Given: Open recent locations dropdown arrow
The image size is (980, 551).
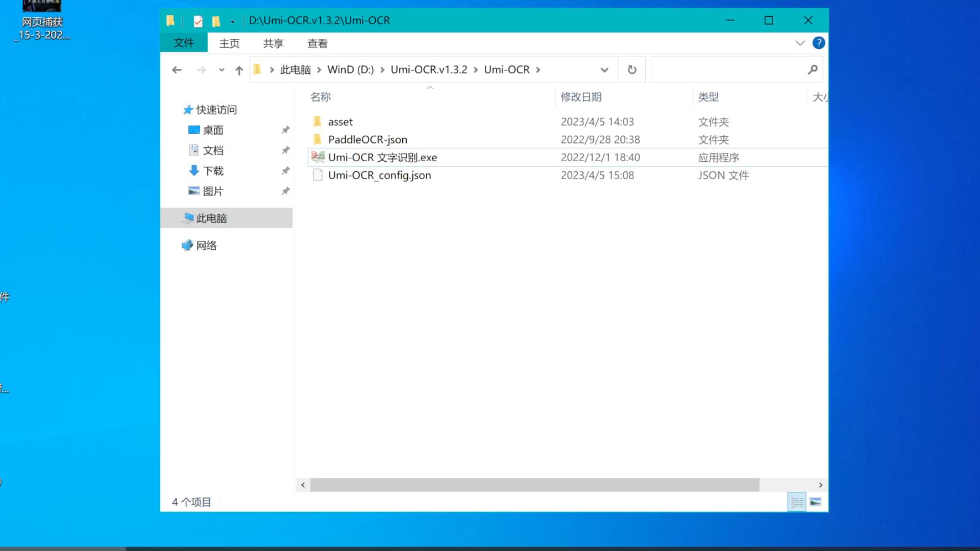Looking at the screenshot, I should pyautogui.click(x=222, y=70).
